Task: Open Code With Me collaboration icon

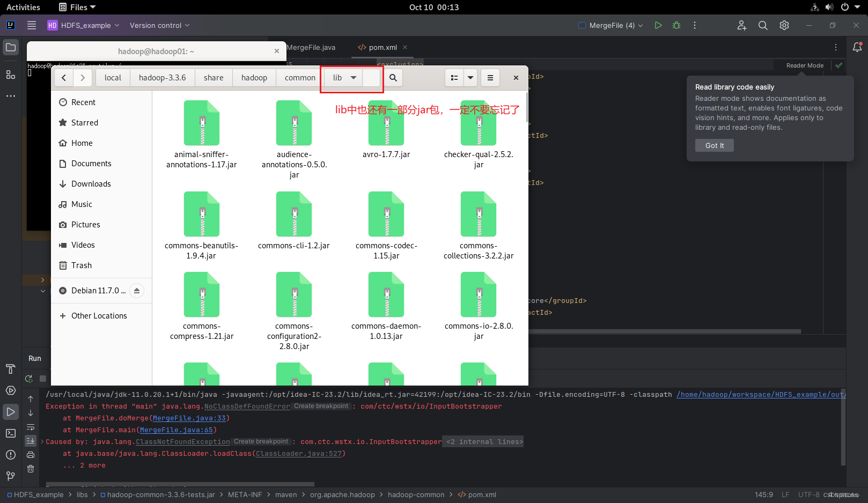Action: [x=741, y=25]
